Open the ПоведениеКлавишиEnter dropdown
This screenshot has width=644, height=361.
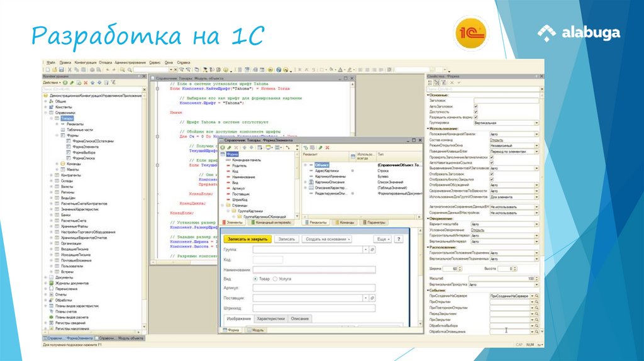pos(536,152)
